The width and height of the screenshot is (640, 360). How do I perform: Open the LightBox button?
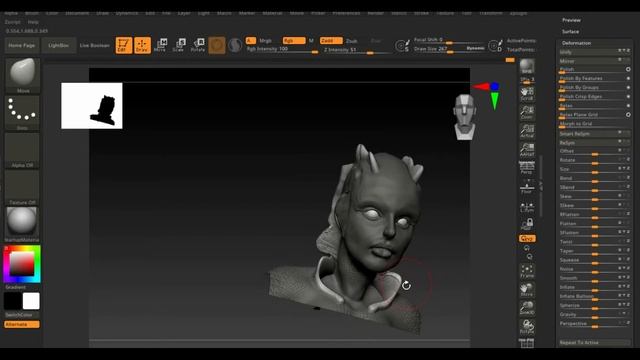[x=59, y=45]
